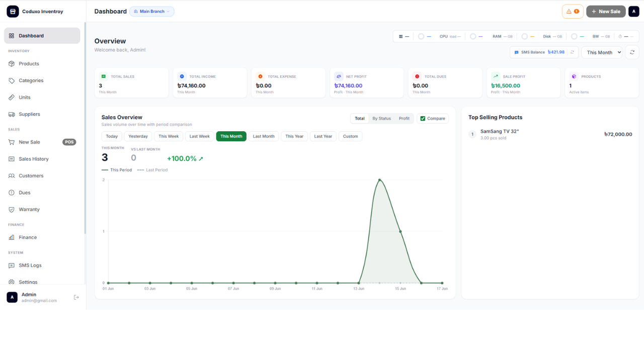Image resolution: width=644 pixels, height=362 pixels.
Task: Click the logout icon beside Admin
Action: coord(76,297)
